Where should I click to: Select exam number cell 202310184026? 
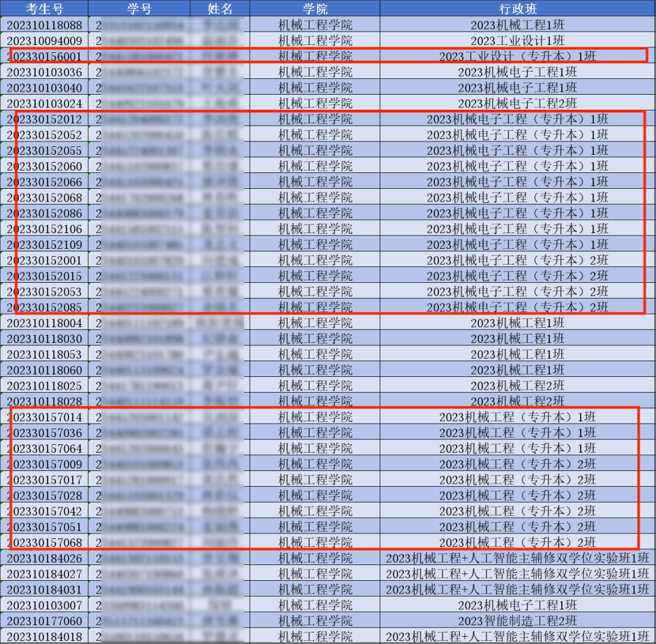[44, 558]
